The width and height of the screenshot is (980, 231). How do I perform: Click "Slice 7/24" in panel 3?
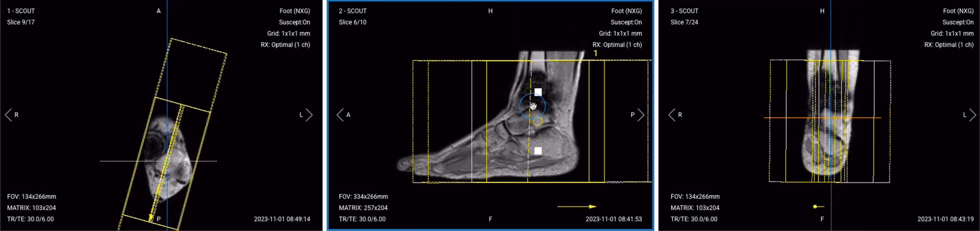pos(684,22)
